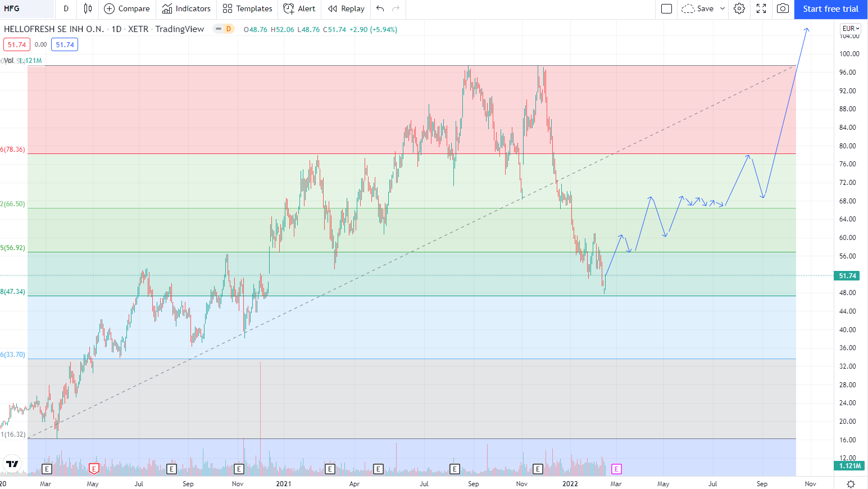The image size is (868, 489).
Task: Click the Start free trial button
Action: pos(830,9)
